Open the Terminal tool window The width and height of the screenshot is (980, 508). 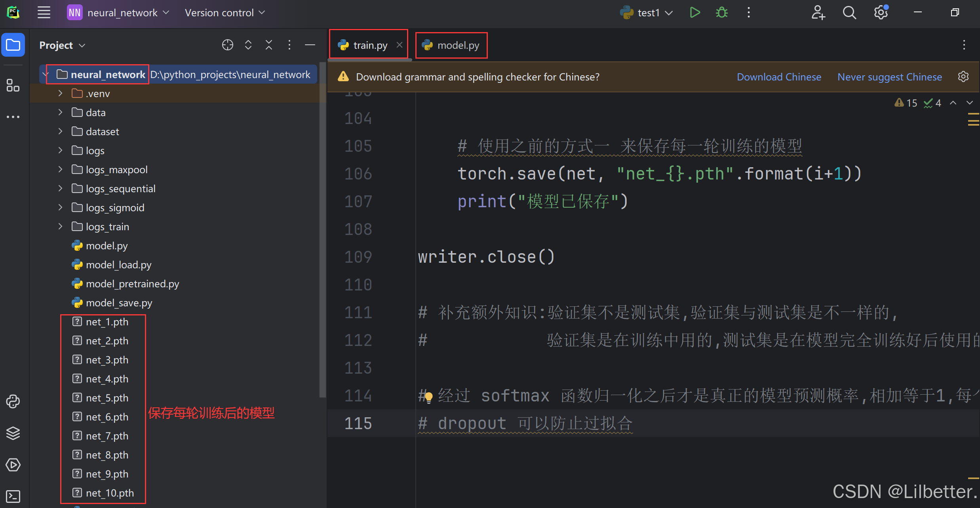13,496
